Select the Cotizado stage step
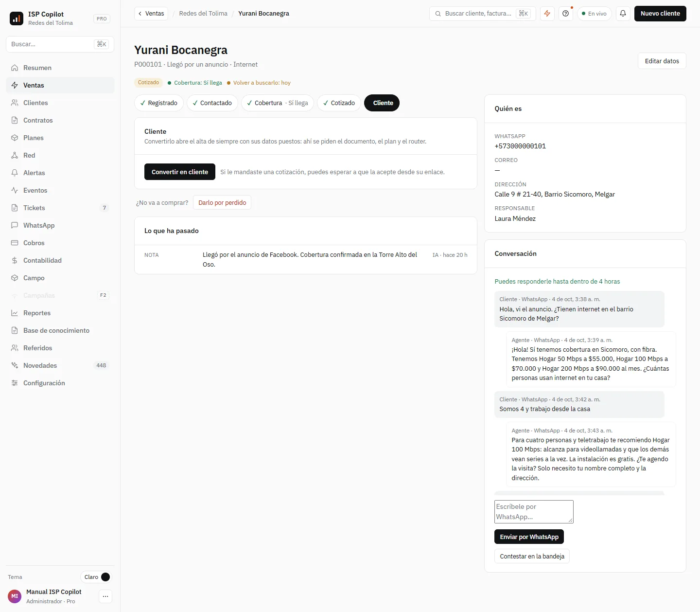Viewport: 700px width, 612px height. tap(339, 103)
